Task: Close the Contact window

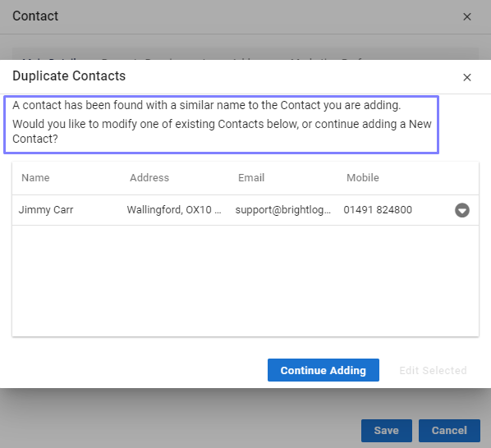Action: point(467,16)
